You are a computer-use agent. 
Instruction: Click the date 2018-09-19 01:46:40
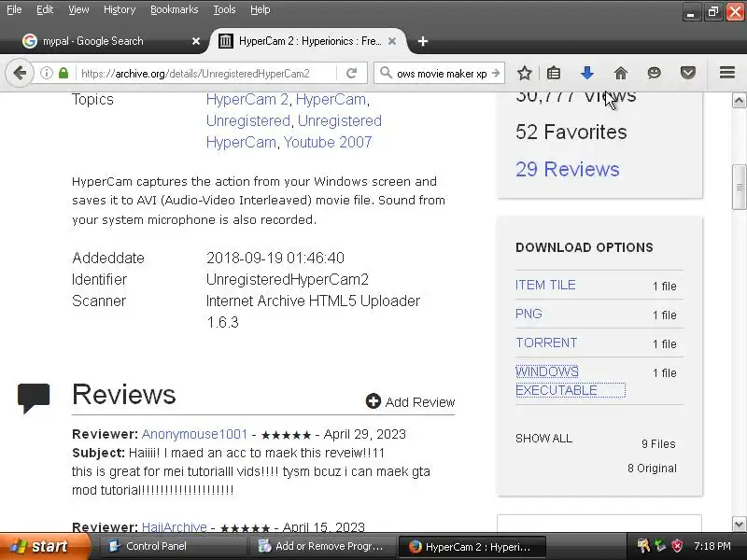(275, 258)
